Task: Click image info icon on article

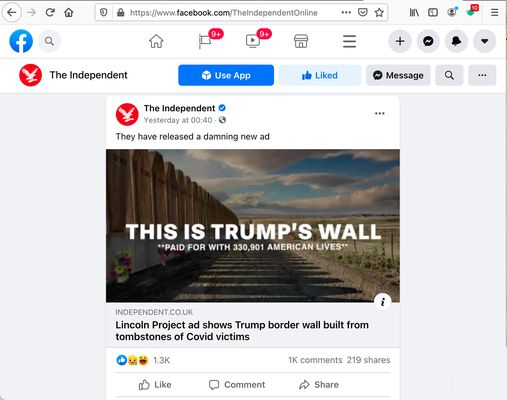Action: pyautogui.click(x=383, y=302)
